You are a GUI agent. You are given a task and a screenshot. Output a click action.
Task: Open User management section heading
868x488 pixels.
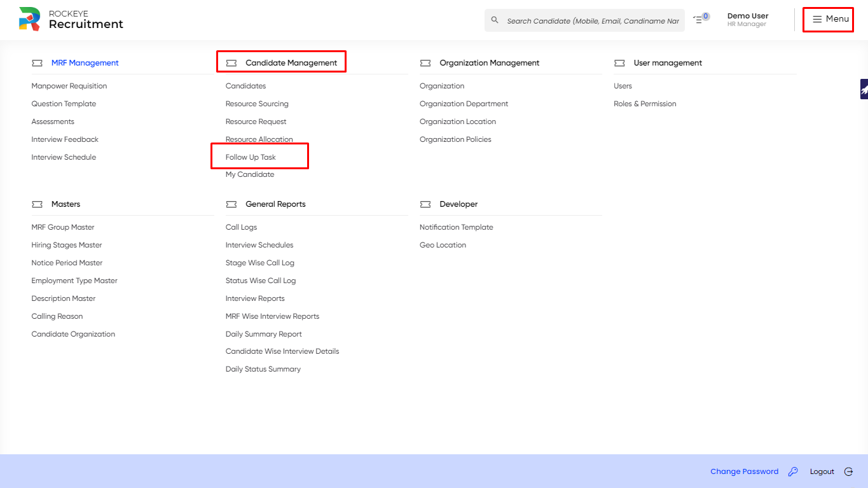click(x=668, y=63)
